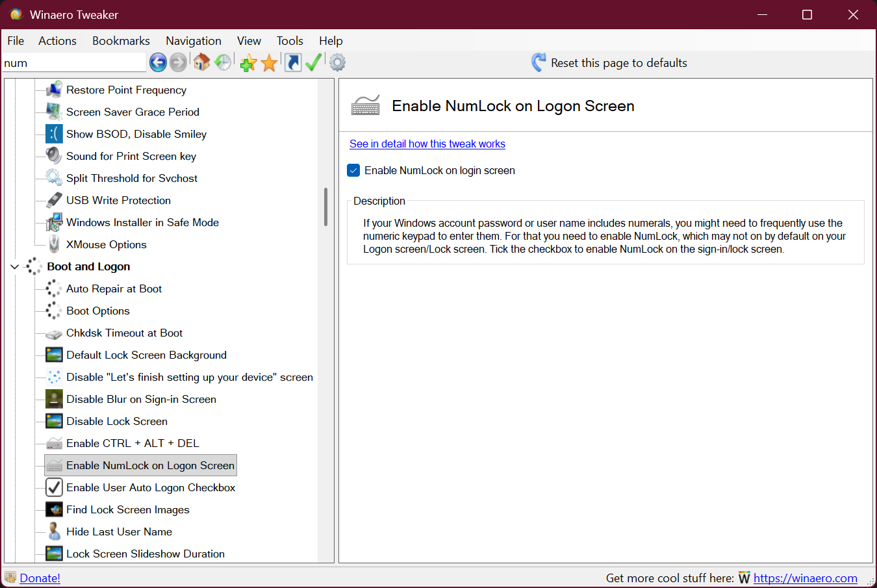Click the Disable Lock Screen picture icon

click(x=54, y=421)
